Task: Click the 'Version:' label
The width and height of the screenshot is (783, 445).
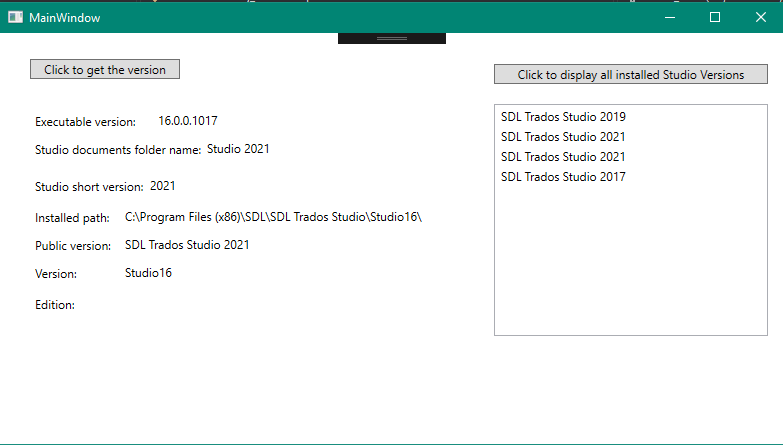Action: pyautogui.click(x=56, y=274)
